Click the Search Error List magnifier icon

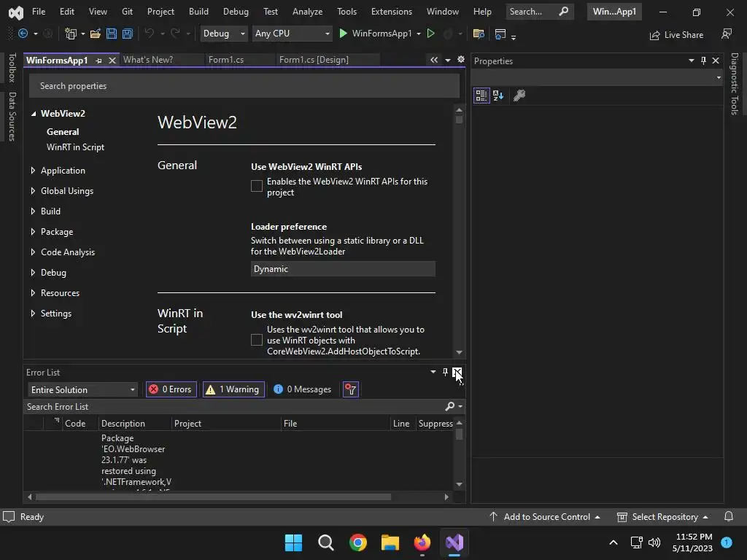point(449,406)
